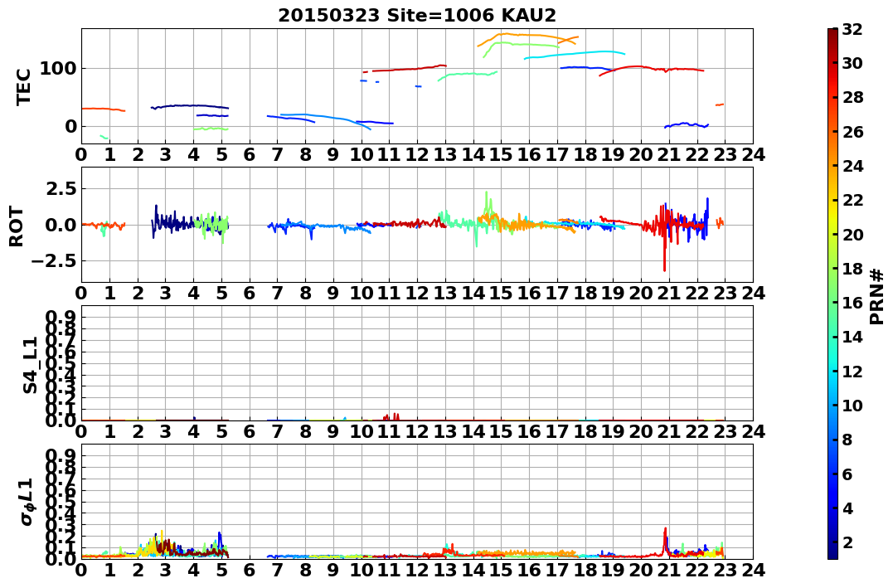Image resolution: width=893 pixels, height=588 pixels.
Task: Pick the colorbar tick labeled 16
Action: [852, 303]
